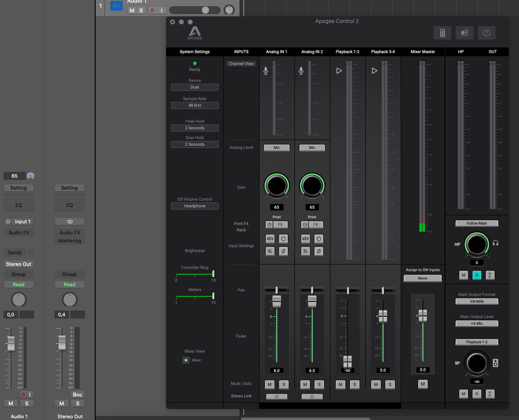The height and width of the screenshot is (420, 519).
Task: Click the headphone icon beside HP knob
Action: pos(496,243)
